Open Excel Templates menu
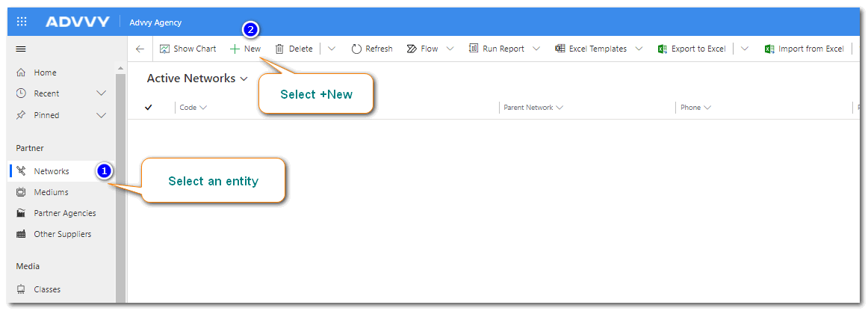868x311 pixels. click(x=598, y=49)
